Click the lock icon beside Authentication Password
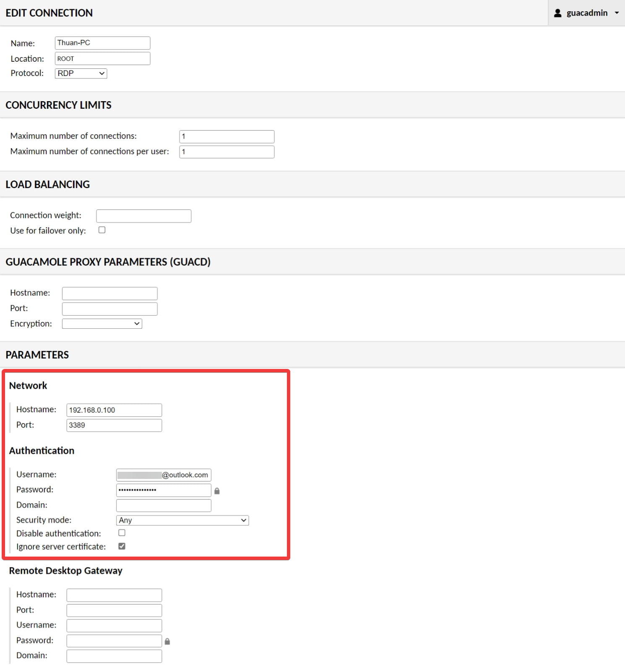 pyautogui.click(x=217, y=491)
